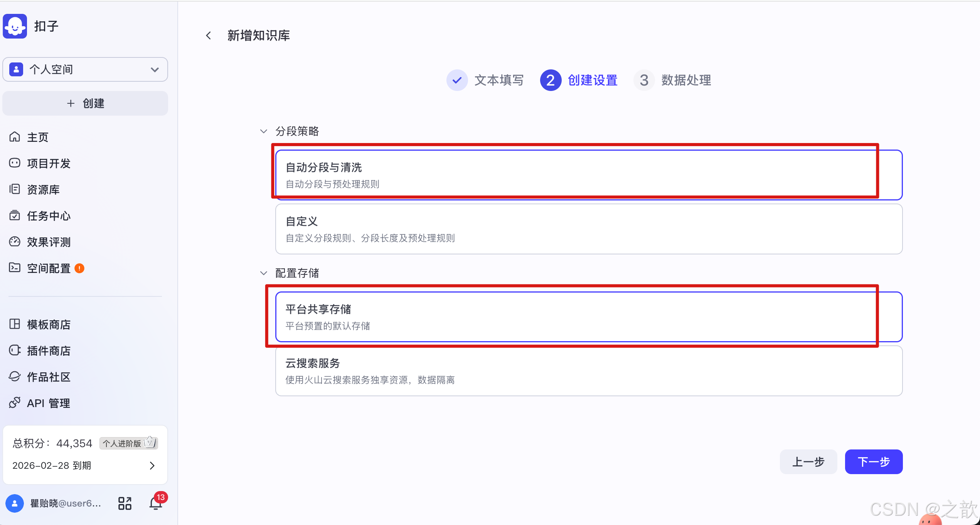Collapse the 配置存储 section
This screenshot has width=980, height=525.
(x=263, y=273)
